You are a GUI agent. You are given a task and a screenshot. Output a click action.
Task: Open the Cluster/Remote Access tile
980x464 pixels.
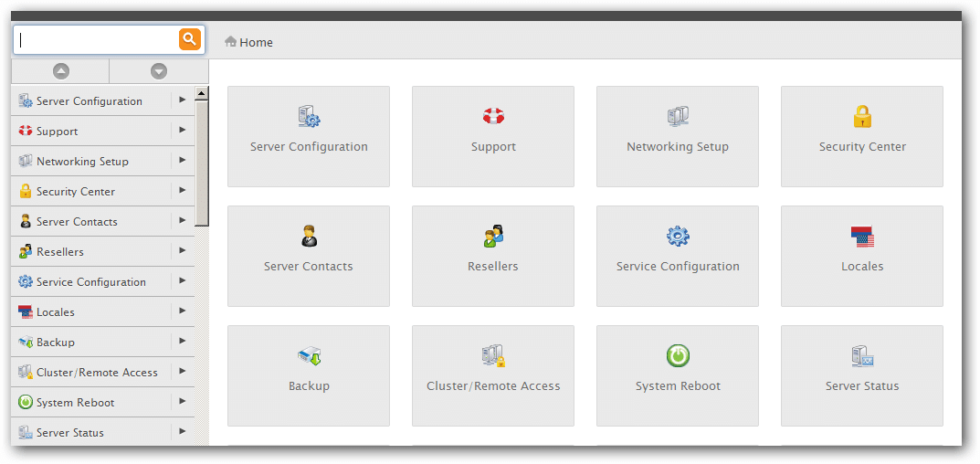(493, 375)
